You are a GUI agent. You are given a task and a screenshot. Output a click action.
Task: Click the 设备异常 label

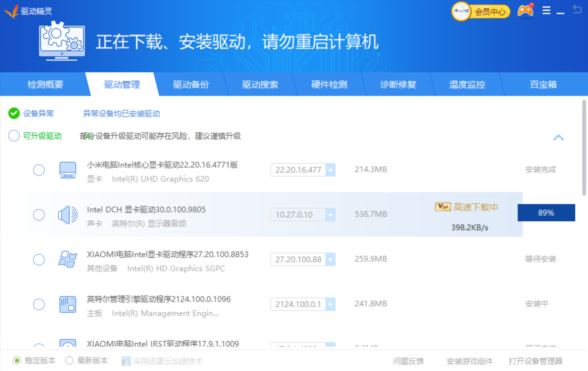(x=38, y=113)
